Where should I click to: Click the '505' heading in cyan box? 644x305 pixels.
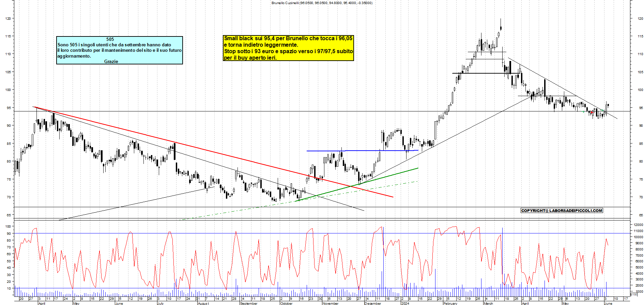(110, 39)
